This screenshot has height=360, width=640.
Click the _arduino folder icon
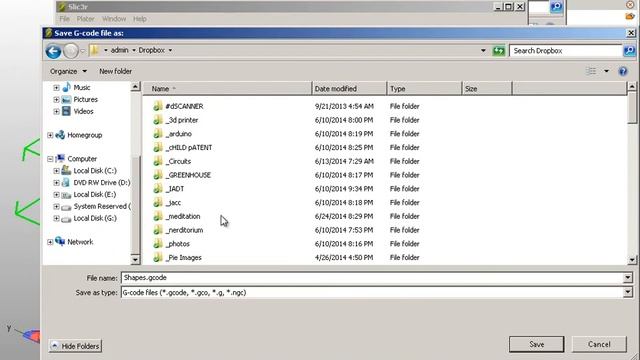tap(158, 133)
